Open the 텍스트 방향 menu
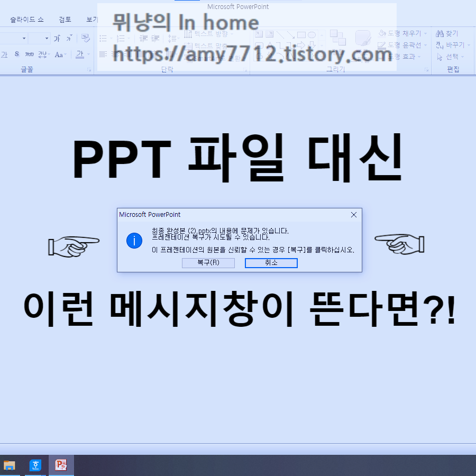 (x=207, y=34)
